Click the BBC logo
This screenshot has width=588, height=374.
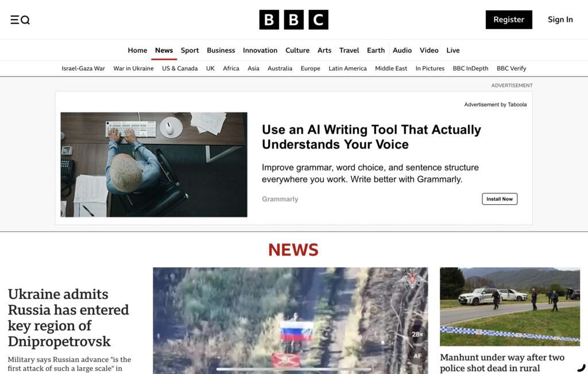(293, 20)
